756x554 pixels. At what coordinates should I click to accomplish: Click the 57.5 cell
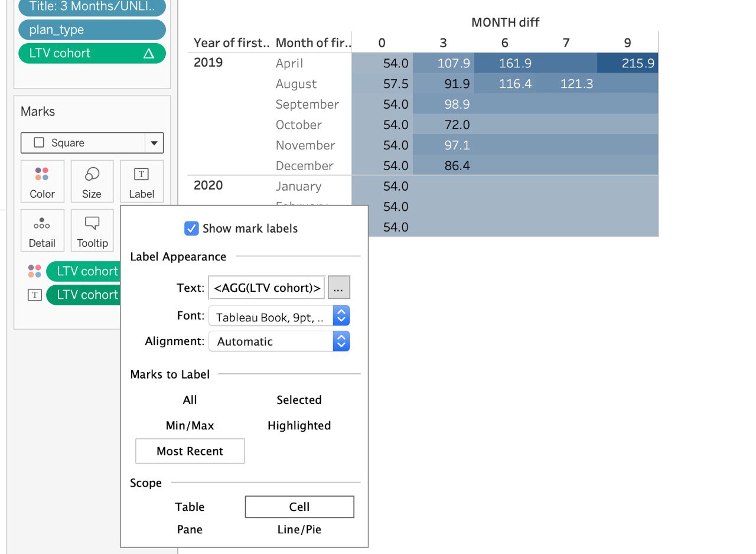point(382,84)
